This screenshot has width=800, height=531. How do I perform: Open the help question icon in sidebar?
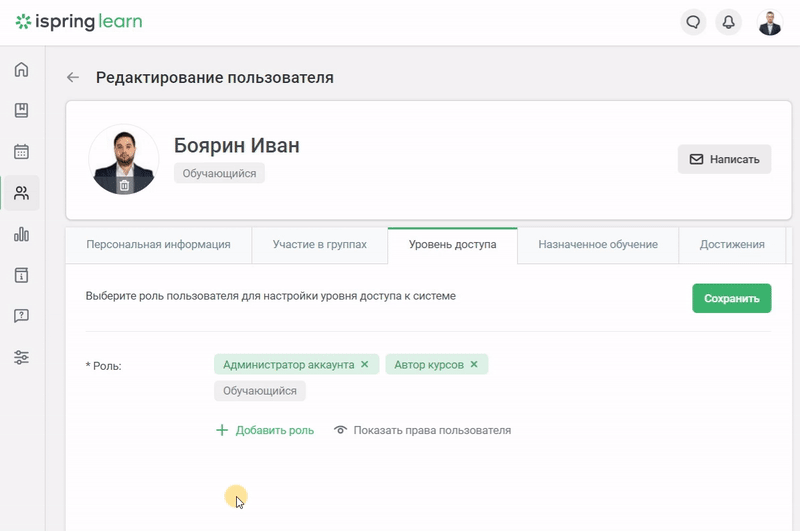tap(21, 316)
